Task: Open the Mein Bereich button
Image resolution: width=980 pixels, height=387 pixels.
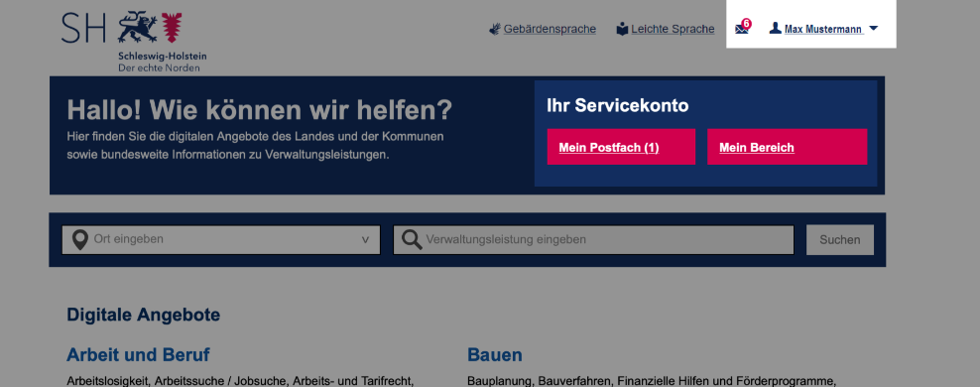Action: (x=787, y=147)
